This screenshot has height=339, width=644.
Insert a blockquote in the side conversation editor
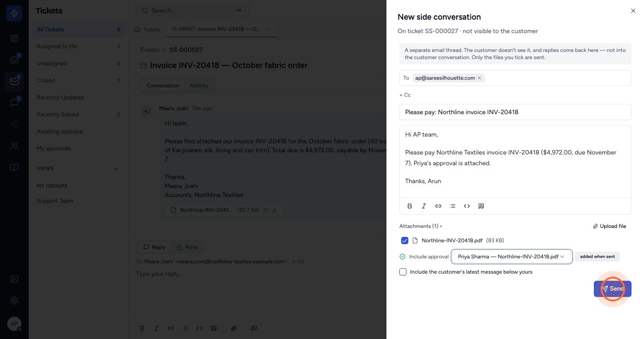click(x=481, y=206)
